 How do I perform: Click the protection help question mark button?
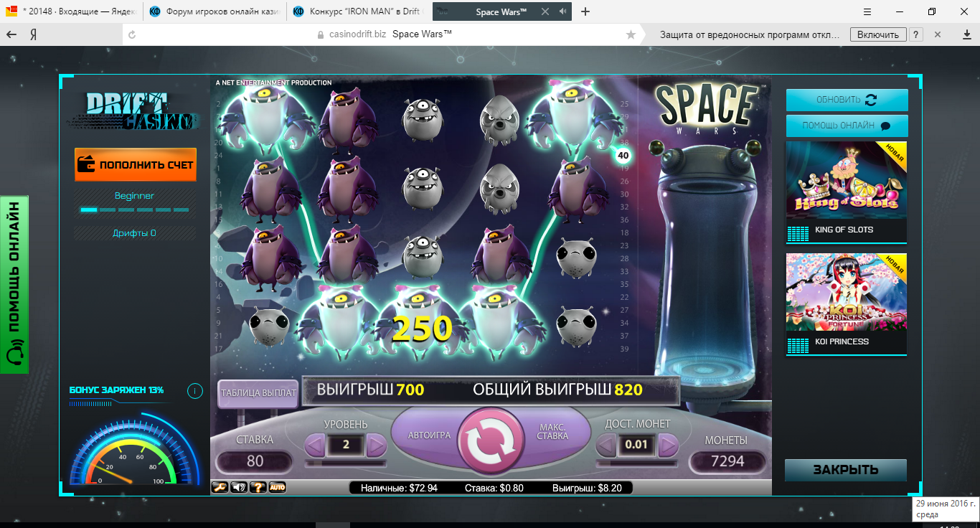pyautogui.click(x=916, y=34)
